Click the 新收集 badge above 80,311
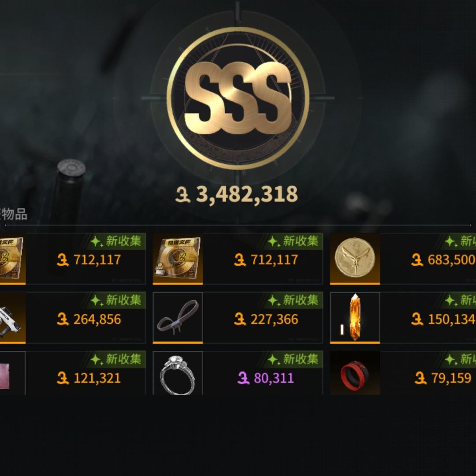The image size is (476, 476). pyautogui.click(x=292, y=359)
